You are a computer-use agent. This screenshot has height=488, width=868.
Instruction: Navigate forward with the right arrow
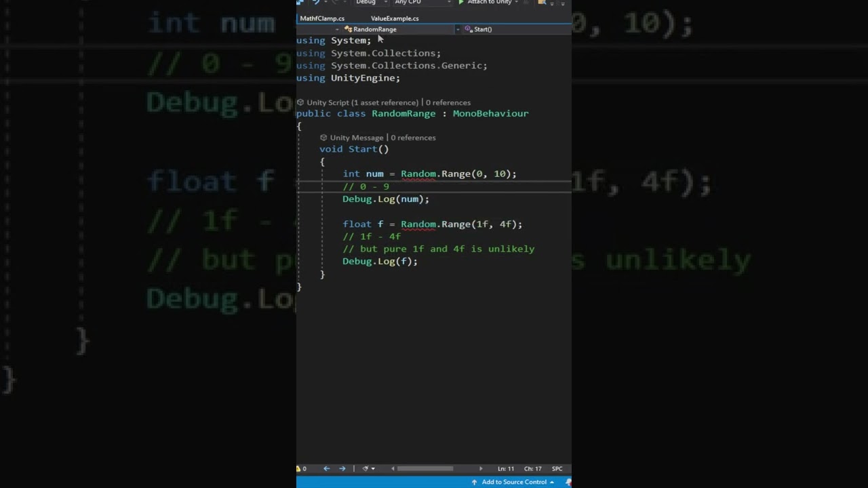click(x=342, y=468)
